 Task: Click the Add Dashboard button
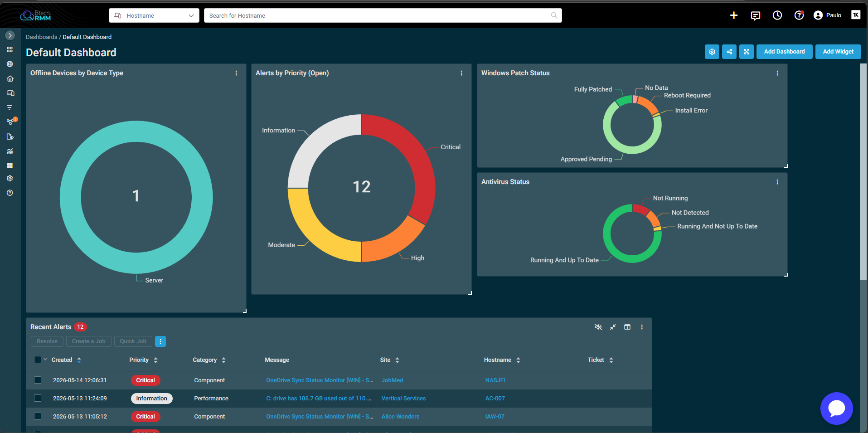pyautogui.click(x=785, y=52)
